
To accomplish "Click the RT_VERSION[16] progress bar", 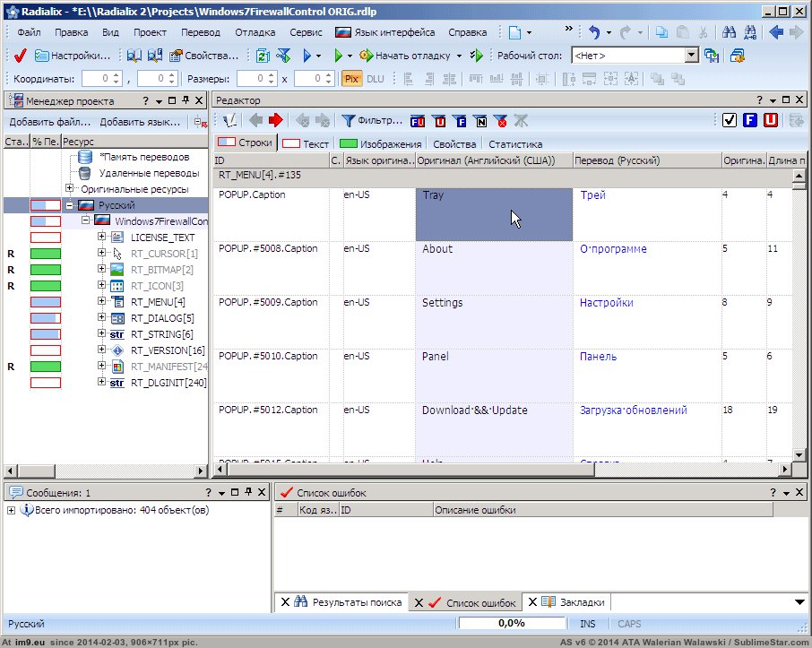I will pos(46,350).
